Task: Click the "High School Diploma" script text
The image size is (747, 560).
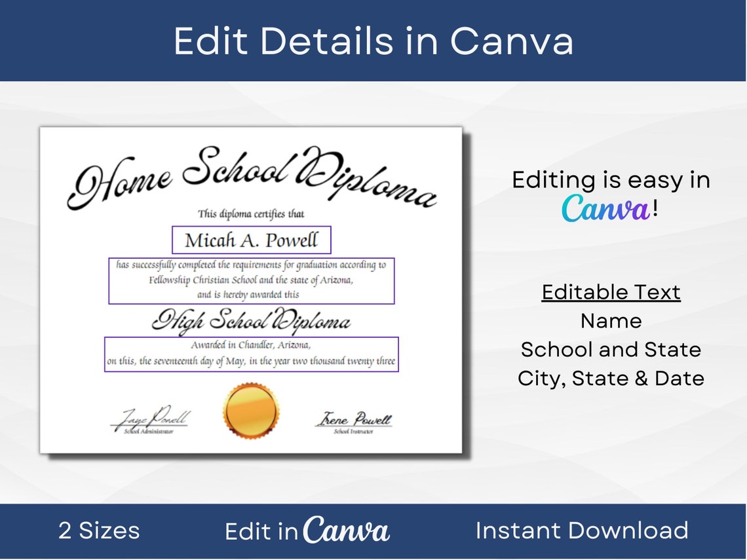Action: [251, 320]
